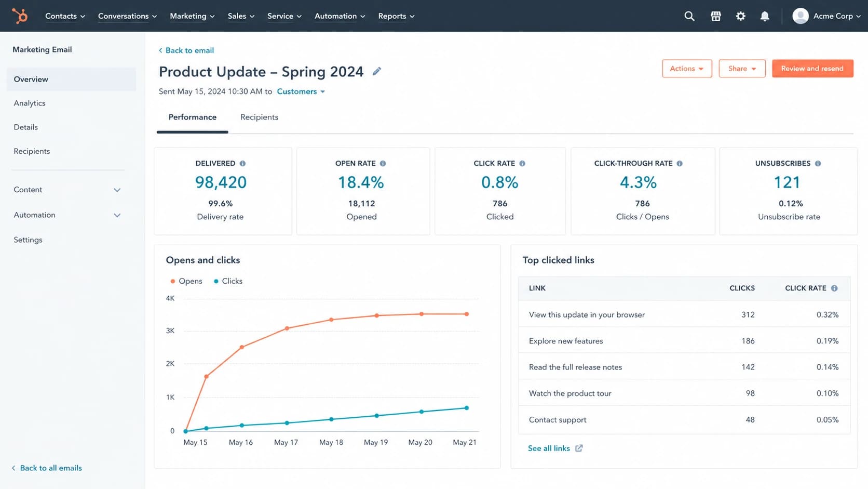868x489 pixels.
Task: Click the 0.8% click rate value
Action: [x=499, y=182]
